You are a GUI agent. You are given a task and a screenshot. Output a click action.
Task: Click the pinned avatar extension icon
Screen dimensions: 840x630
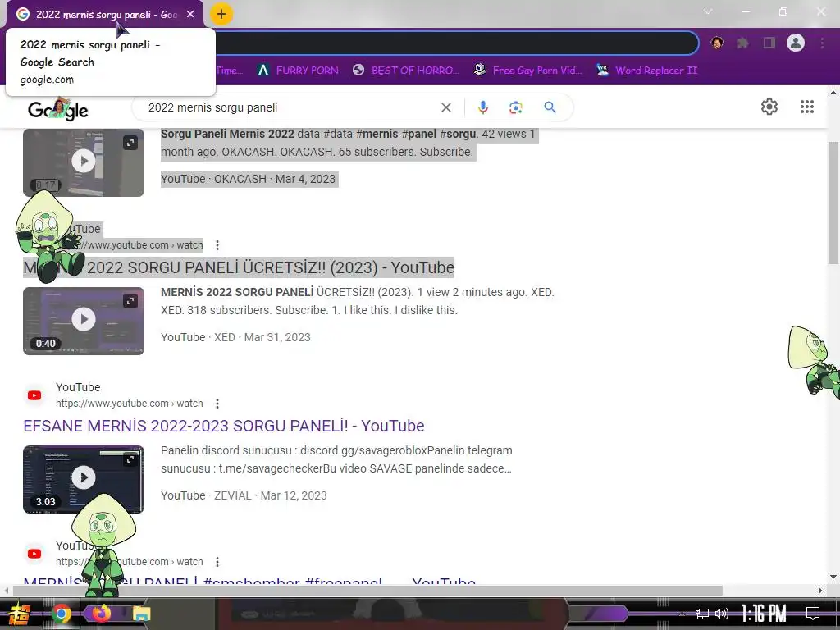click(717, 43)
